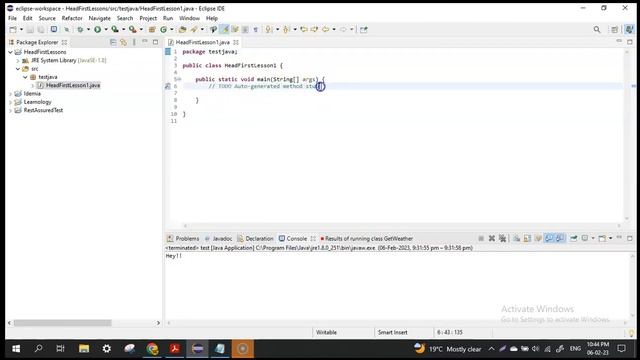Viewport: 640px width, 360px height.
Task: Click the Open Type folder icon
Action: (182, 29)
